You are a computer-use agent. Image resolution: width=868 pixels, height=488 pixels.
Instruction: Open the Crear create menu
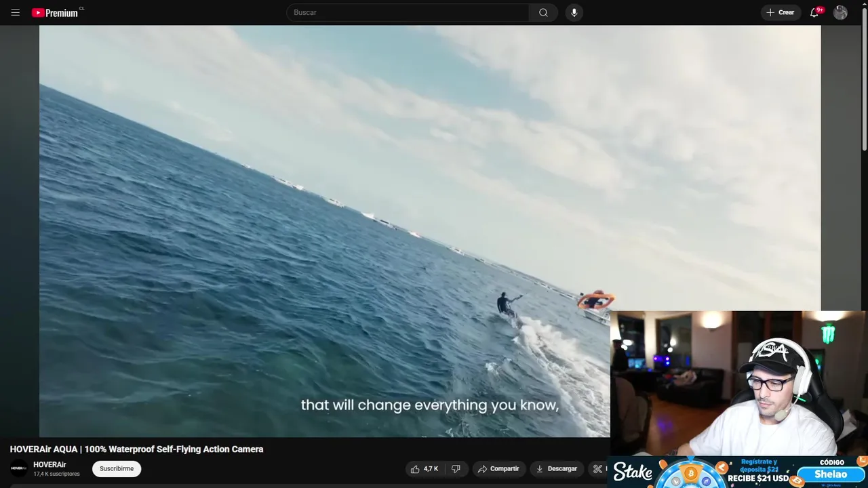[781, 12]
